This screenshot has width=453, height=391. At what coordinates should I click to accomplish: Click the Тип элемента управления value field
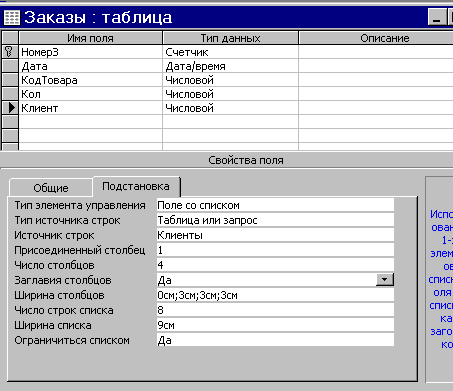pos(275,205)
